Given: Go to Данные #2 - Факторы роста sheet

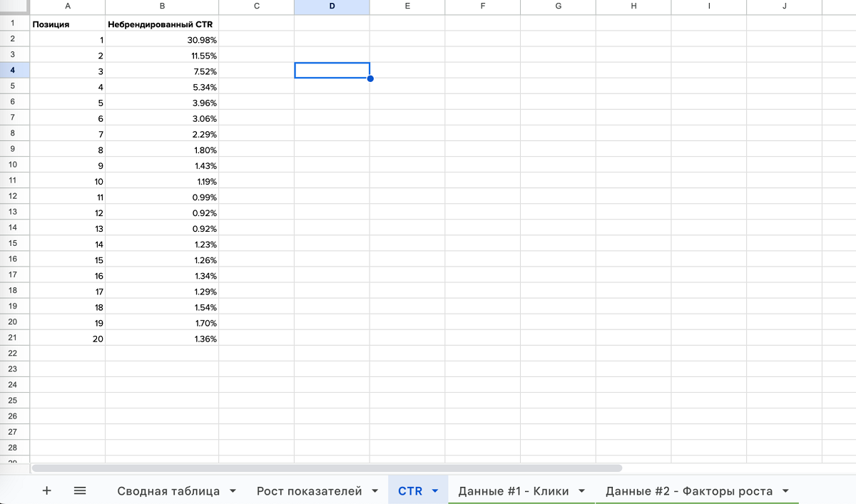Looking at the screenshot, I should 688,491.
